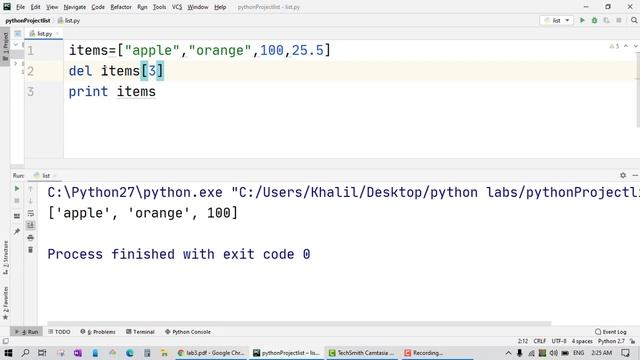Image resolution: width=640 pixels, height=360 pixels.
Task: Toggle soft-wrap in the Run console
Action: pyautogui.click(x=30, y=213)
